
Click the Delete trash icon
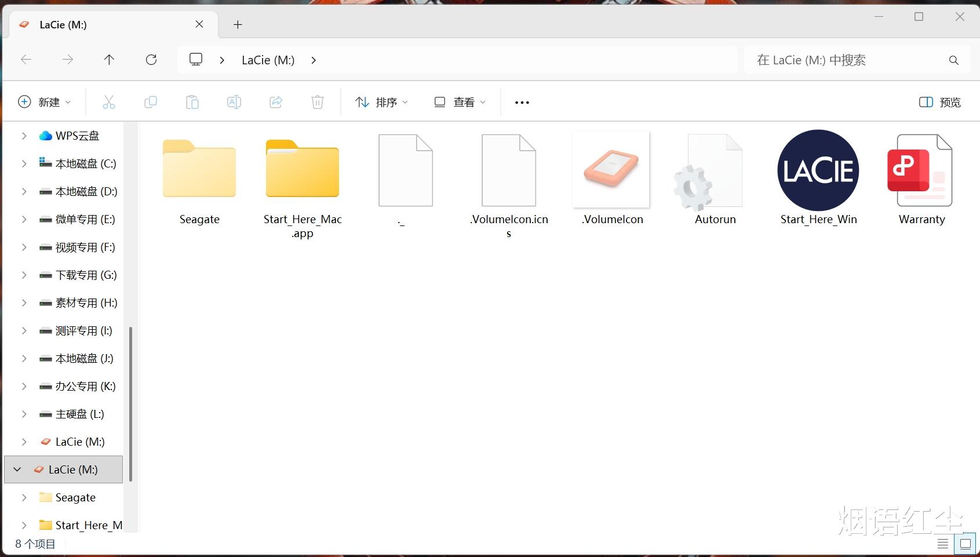point(318,102)
